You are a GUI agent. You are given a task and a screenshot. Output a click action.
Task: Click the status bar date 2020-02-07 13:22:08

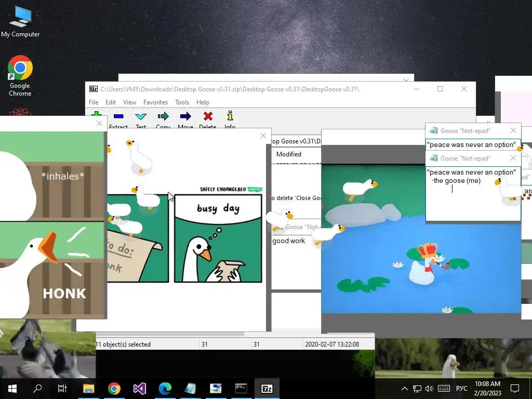tap(332, 344)
